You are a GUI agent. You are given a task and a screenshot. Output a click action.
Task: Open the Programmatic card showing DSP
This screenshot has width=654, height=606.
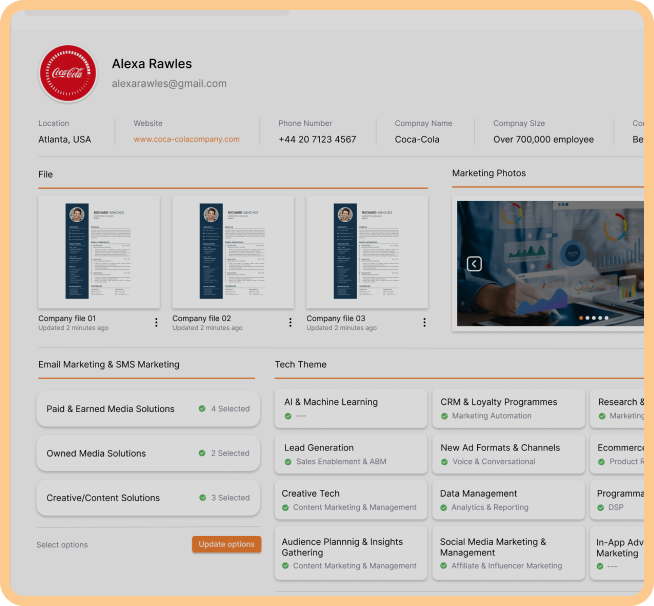click(x=617, y=500)
